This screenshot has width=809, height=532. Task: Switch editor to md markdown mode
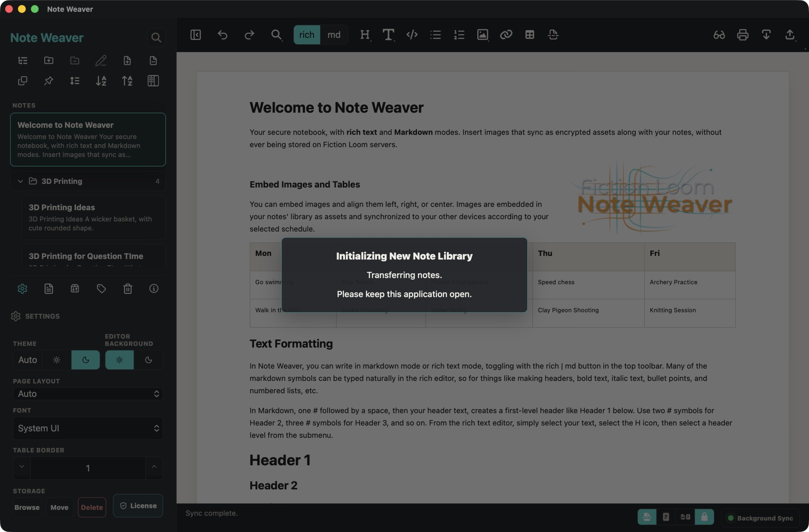(x=334, y=35)
